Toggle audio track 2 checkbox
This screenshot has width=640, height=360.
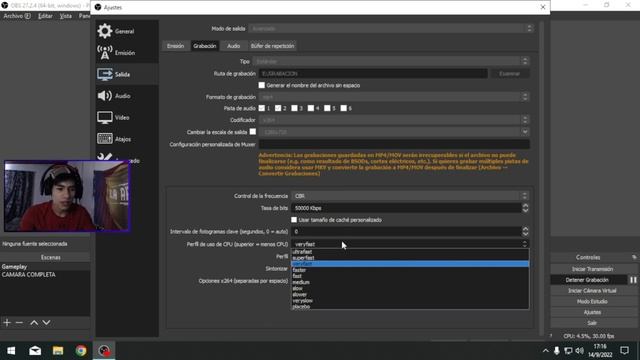click(278, 108)
